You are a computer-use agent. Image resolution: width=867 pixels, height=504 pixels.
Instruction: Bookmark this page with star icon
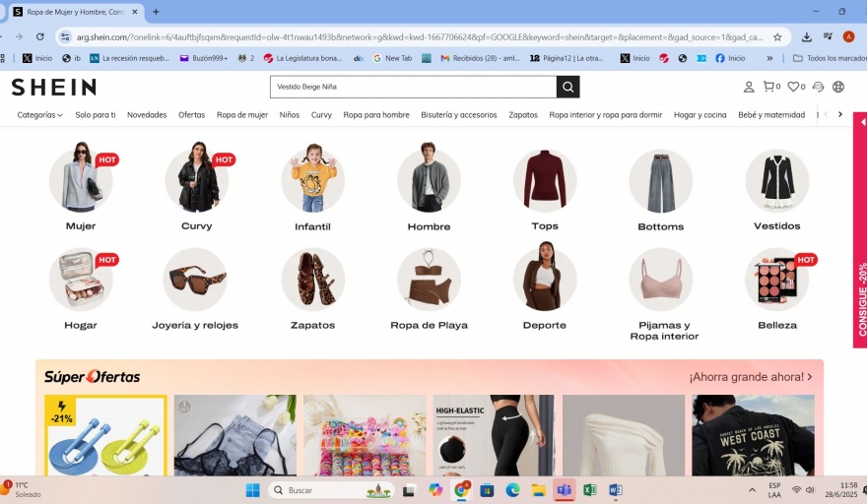[x=777, y=37]
